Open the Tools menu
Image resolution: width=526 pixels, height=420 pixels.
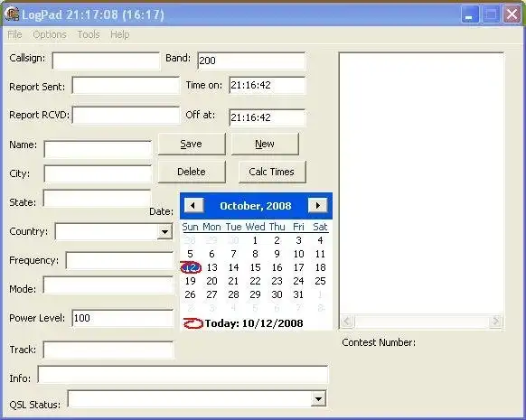[x=89, y=34]
